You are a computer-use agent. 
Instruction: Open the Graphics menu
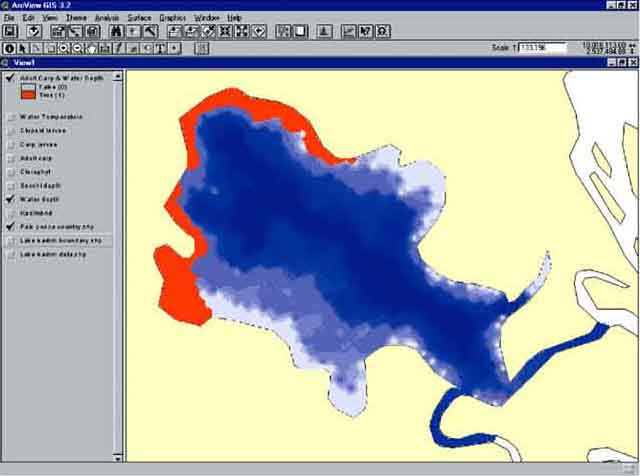(174, 18)
